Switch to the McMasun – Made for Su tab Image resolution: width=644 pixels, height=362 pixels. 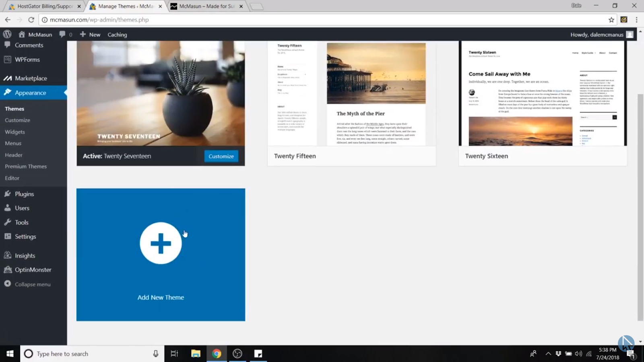206,6
